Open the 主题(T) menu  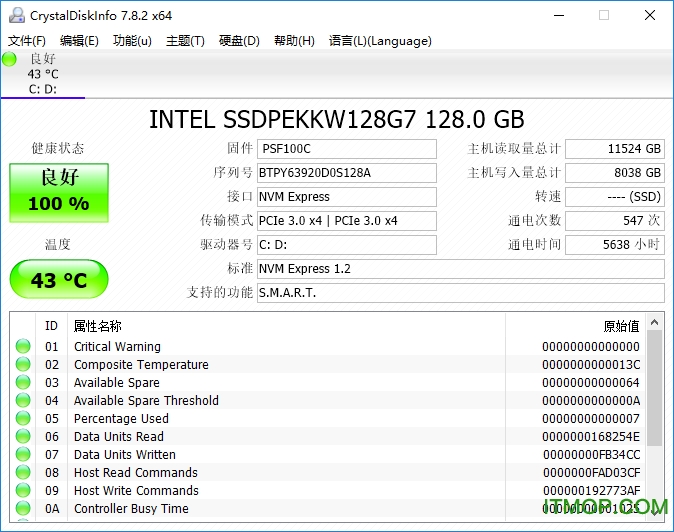185,41
